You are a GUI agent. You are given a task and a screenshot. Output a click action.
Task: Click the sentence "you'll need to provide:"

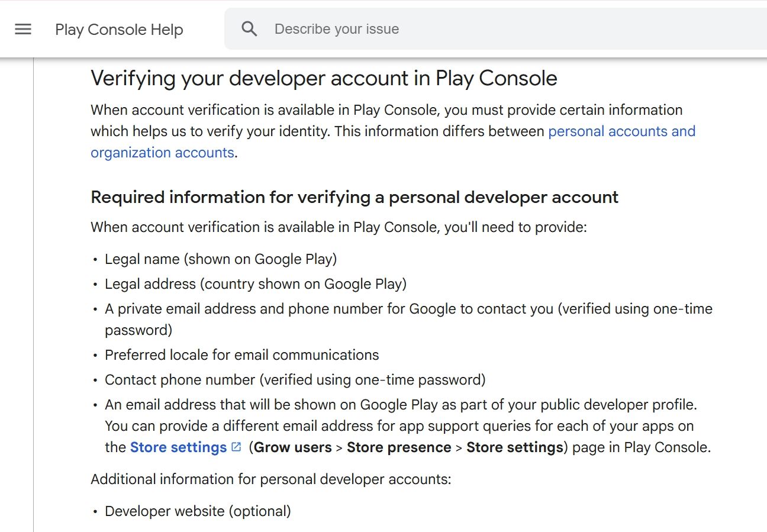click(x=515, y=227)
